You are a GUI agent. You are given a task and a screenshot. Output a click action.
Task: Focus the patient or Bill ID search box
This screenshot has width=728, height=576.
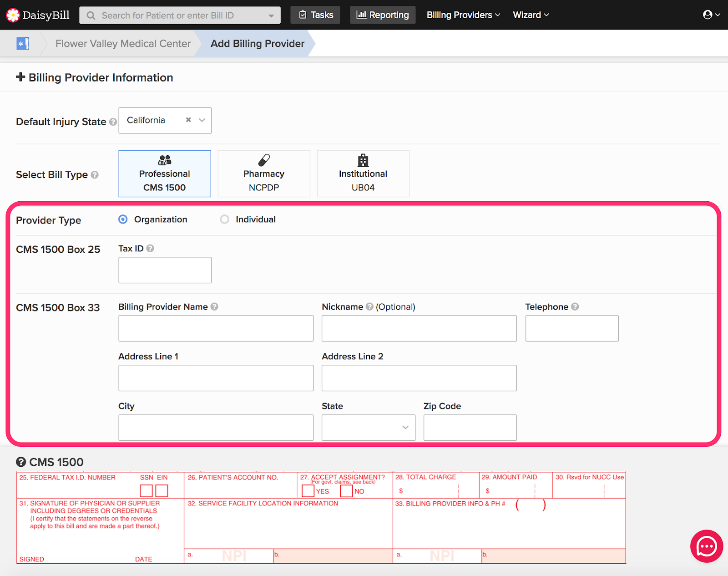click(180, 15)
